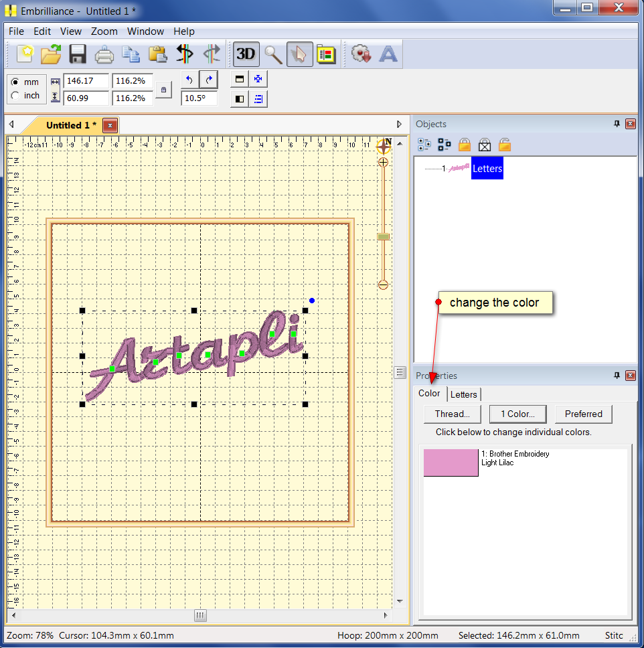Toggle the aspect ratio lock button
Viewport: 644px width, 648px height.
pyautogui.click(x=164, y=90)
